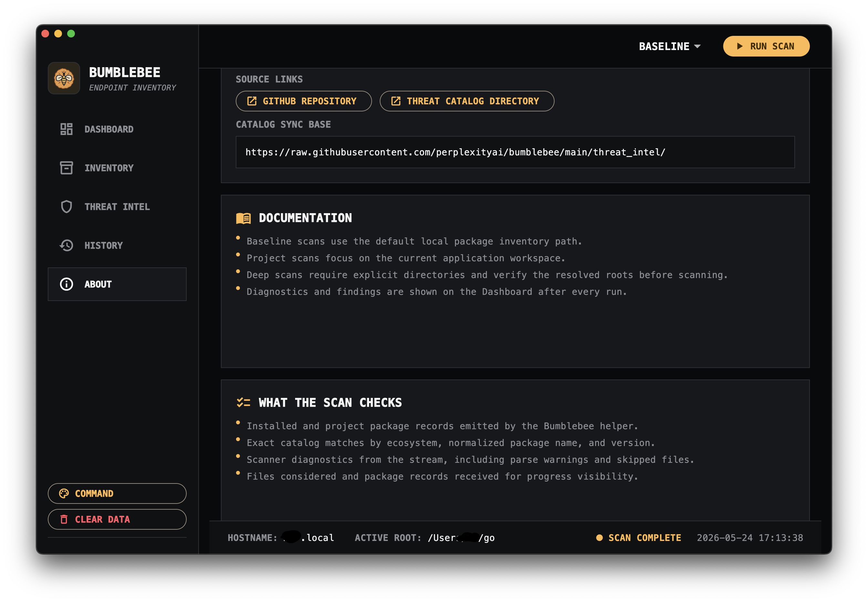The image size is (868, 602).
Task: Click the Threat Intel shield icon
Action: [67, 207]
